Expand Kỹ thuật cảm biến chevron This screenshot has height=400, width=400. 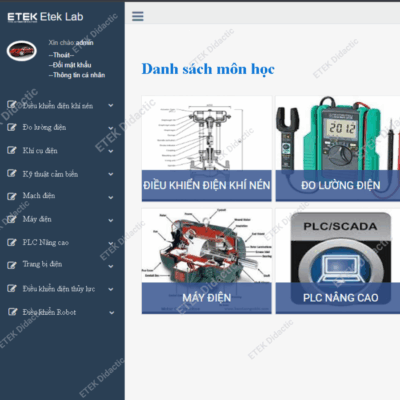tap(111, 174)
